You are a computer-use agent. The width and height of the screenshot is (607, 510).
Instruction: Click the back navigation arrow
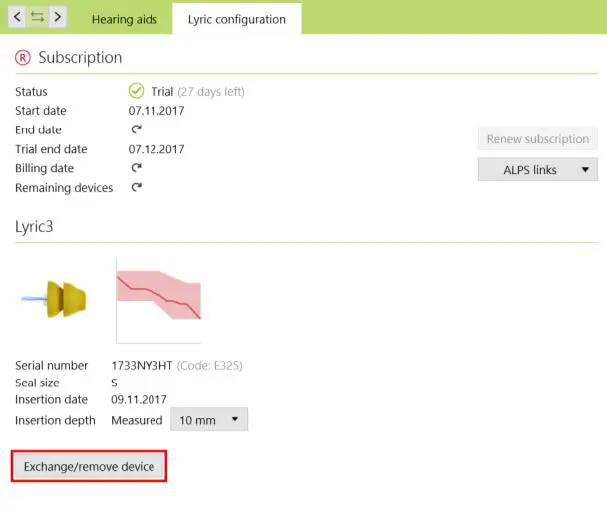click(17, 17)
